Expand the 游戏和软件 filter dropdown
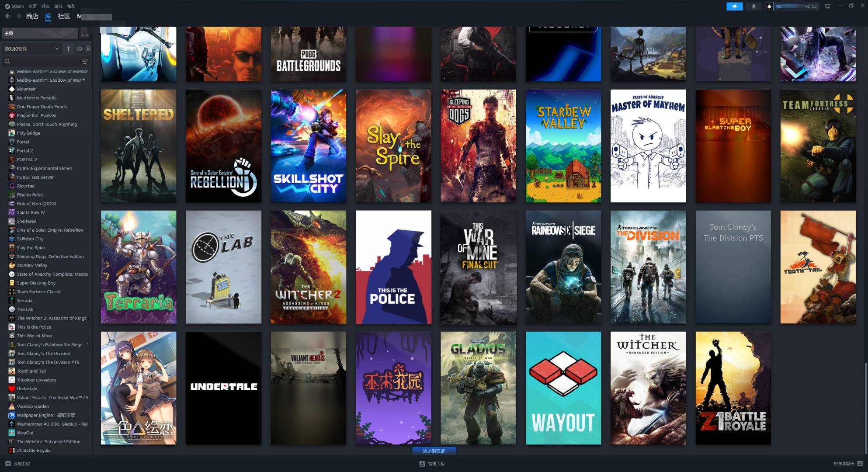This screenshot has width=868, height=472. coord(31,49)
